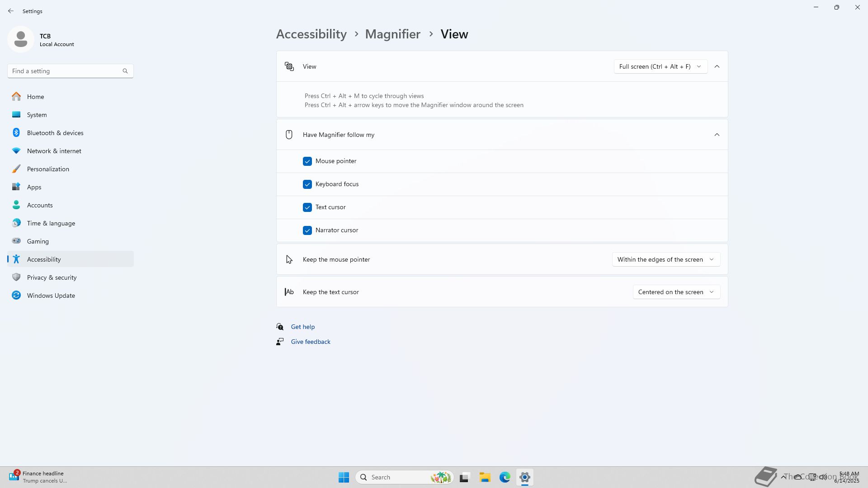Viewport: 868px width, 488px height.
Task: Open Microsoft Edge from taskbar
Action: (x=505, y=477)
